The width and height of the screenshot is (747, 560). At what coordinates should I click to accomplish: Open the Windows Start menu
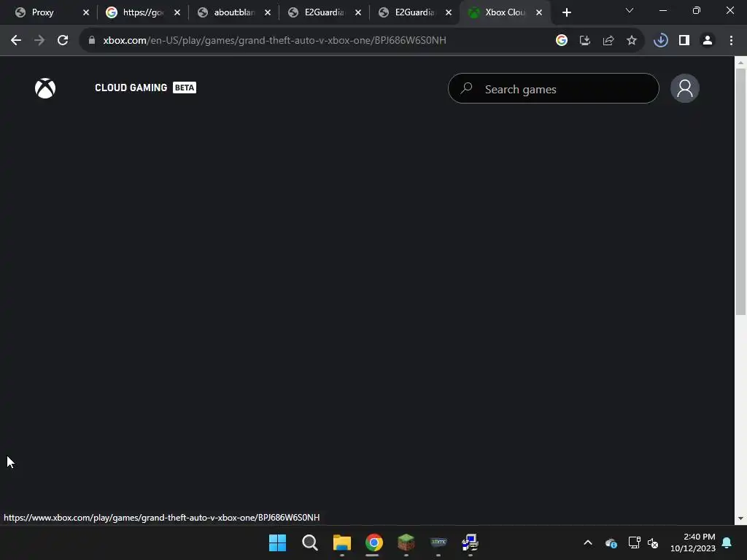(x=277, y=542)
